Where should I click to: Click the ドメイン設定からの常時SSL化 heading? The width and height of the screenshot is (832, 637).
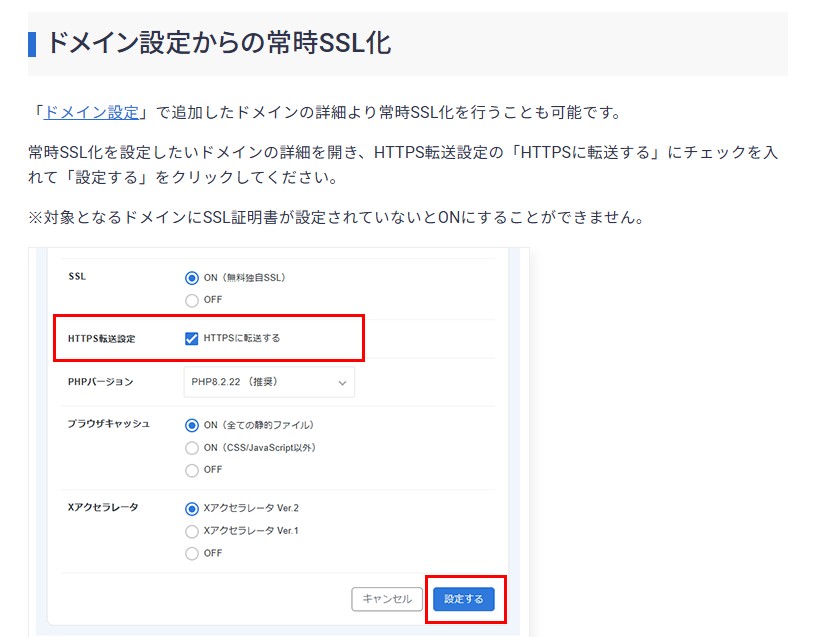pyautogui.click(x=219, y=42)
